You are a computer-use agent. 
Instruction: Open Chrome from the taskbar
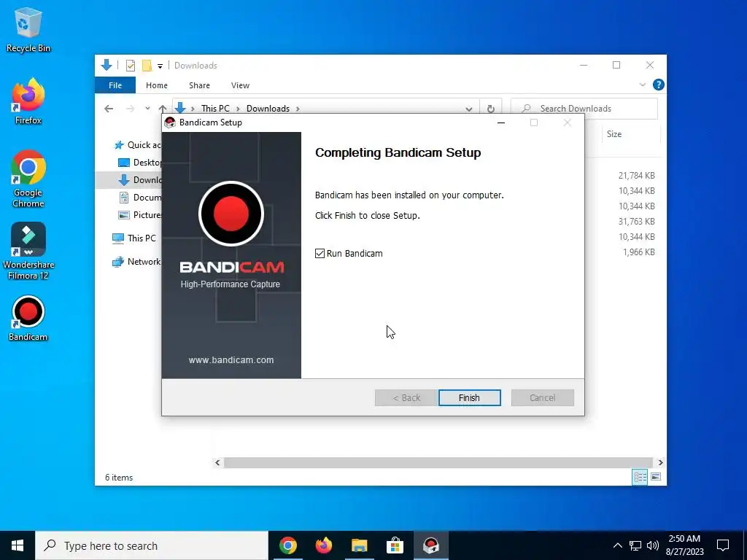point(287,545)
